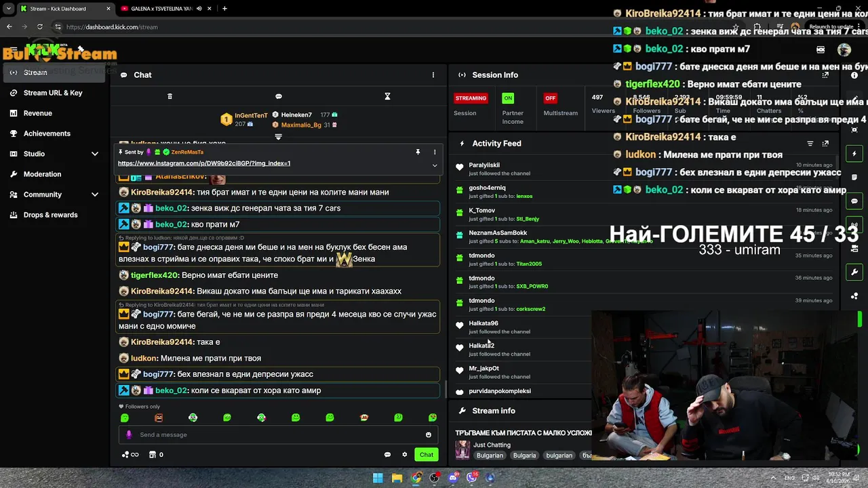Insert the brown angry face emote
This screenshot has width=868, height=488.
coord(159,418)
